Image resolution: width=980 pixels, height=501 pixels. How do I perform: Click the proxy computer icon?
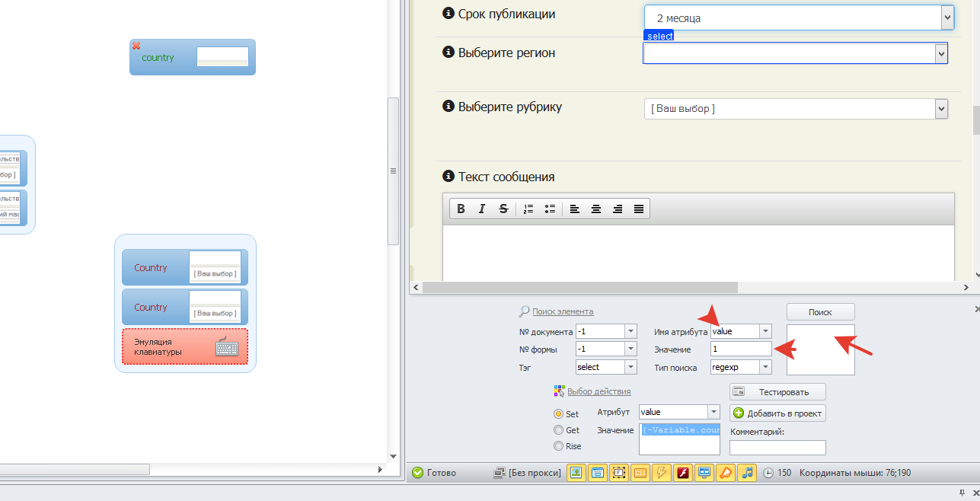pos(500,473)
